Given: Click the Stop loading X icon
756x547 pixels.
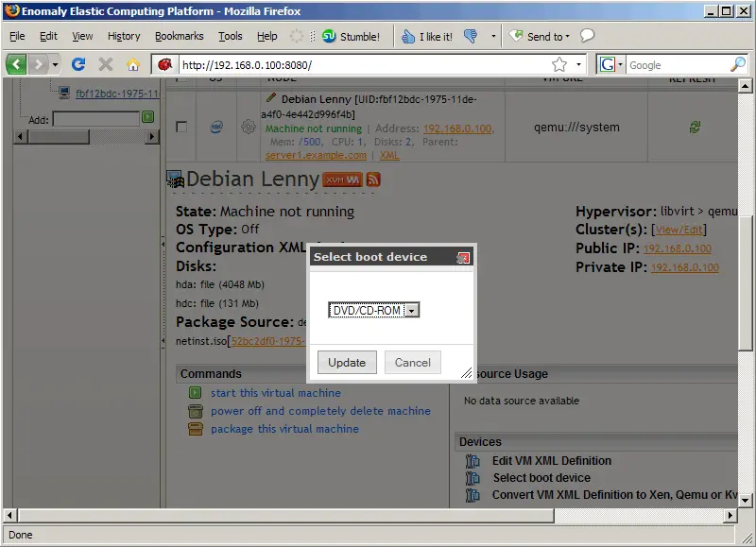Looking at the screenshot, I should [106, 64].
